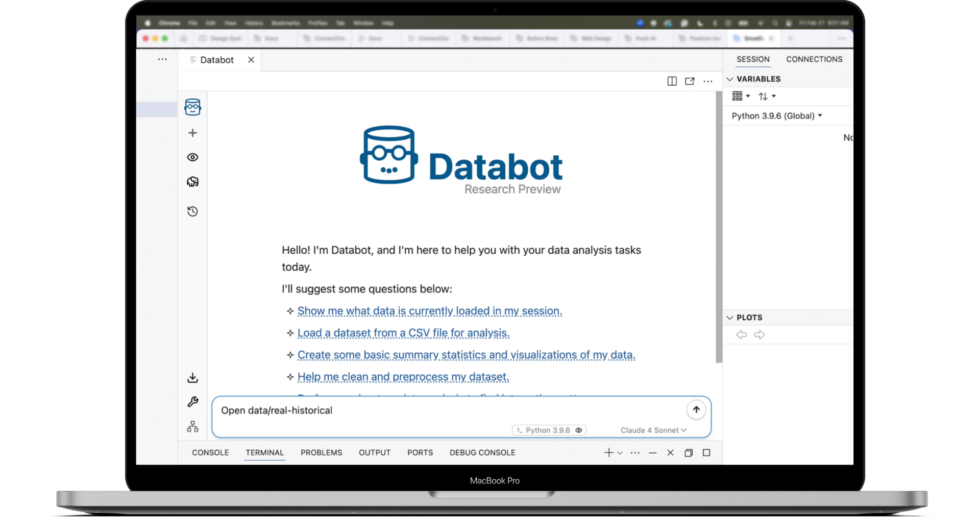Collapse the VARIABLES section

coord(730,79)
